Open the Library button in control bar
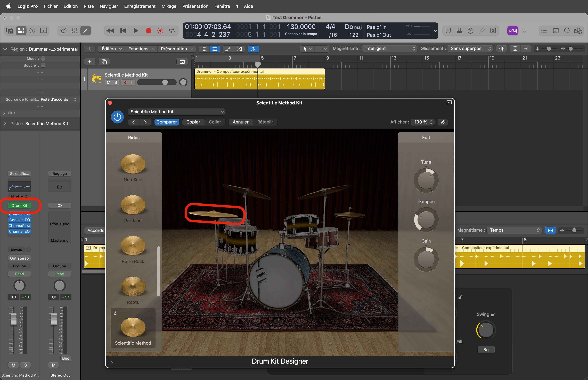This screenshot has width=588, height=380. coord(10,31)
